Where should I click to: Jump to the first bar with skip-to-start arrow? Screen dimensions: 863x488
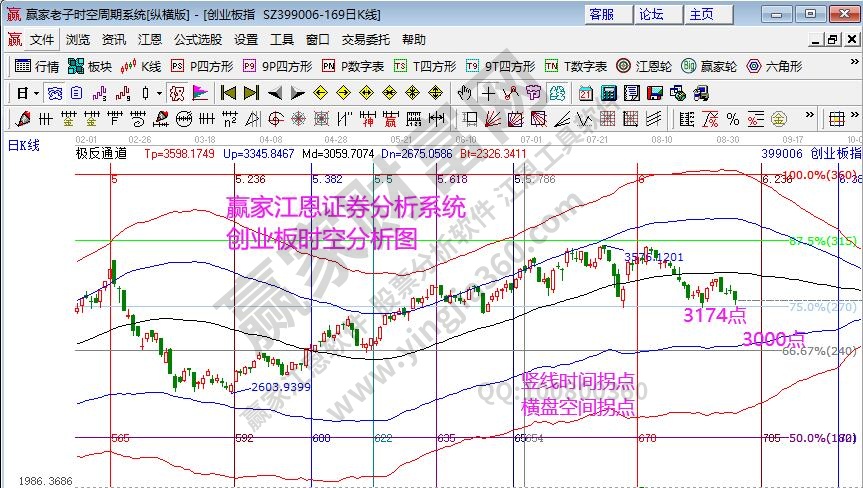tap(227, 93)
